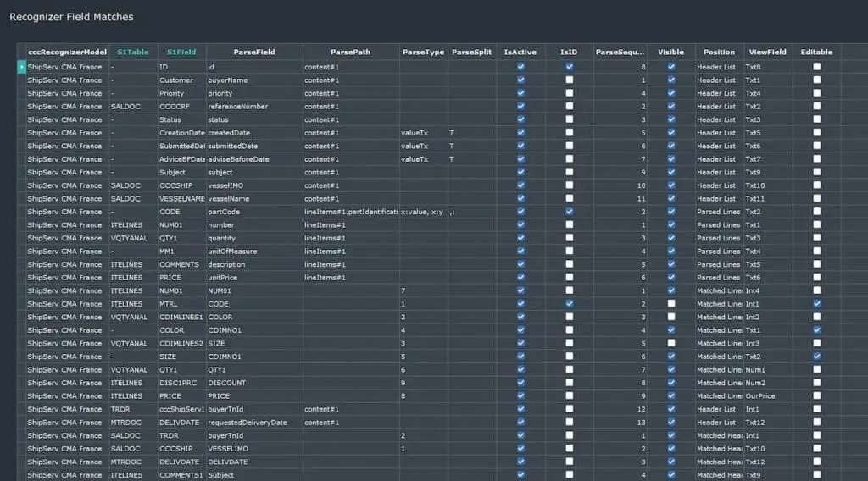Click the row indicator arrow on first row
This screenshot has height=481, width=868.
point(21,67)
